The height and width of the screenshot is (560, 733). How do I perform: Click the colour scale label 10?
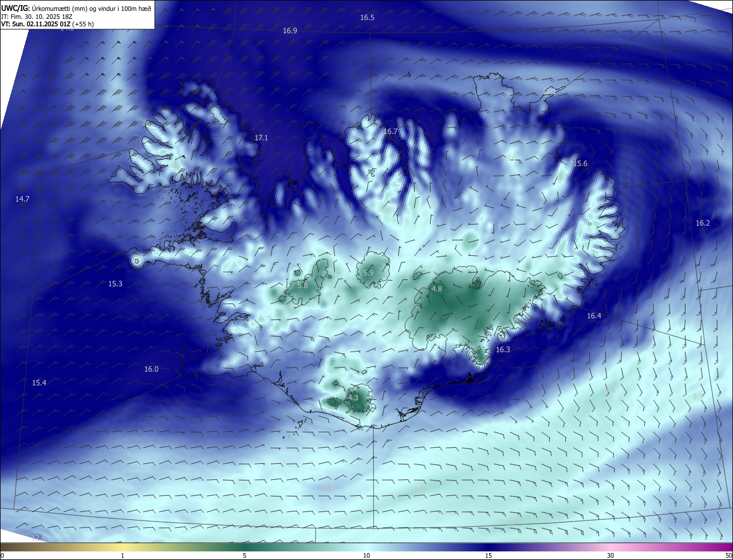coord(366,555)
